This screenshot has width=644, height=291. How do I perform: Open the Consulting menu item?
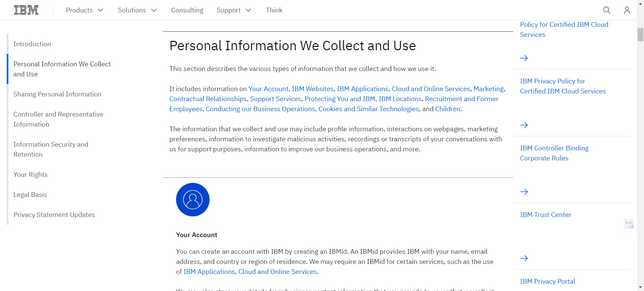click(x=187, y=10)
